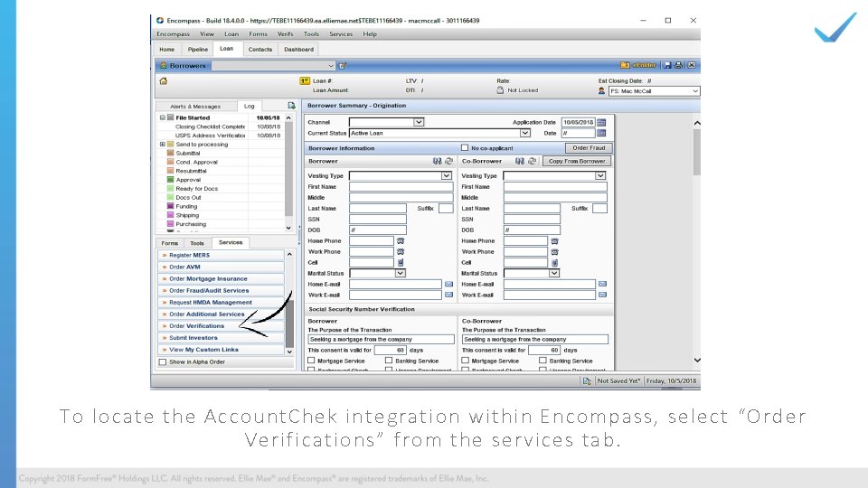Screen dimensions: 868x488
Task: Open calendar for the Date field
Action: (602, 134)
